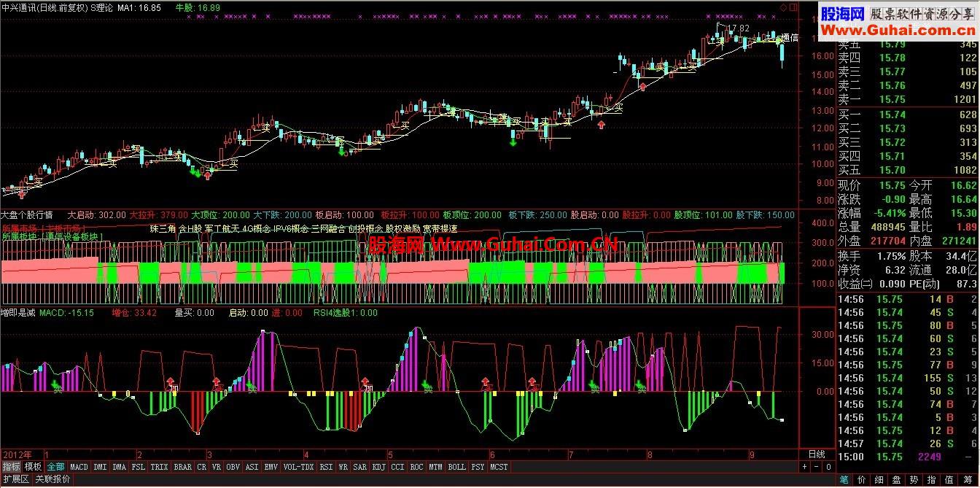Click the 买五 price 15.70
The width and height of the screenshot is (980, 488).
[x=892, y=171]
